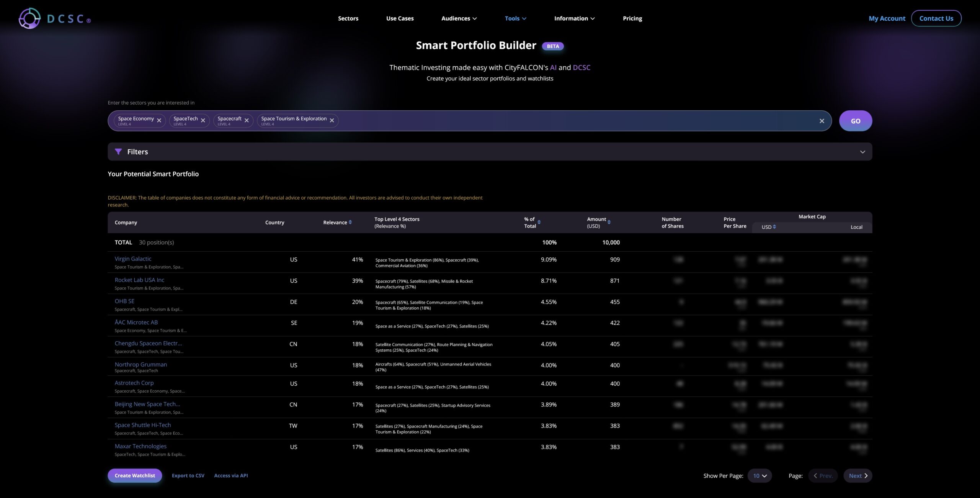Open the ÅAC Microtec AB link
Screen dimensions: 980x498
click(x=136, y=323)
